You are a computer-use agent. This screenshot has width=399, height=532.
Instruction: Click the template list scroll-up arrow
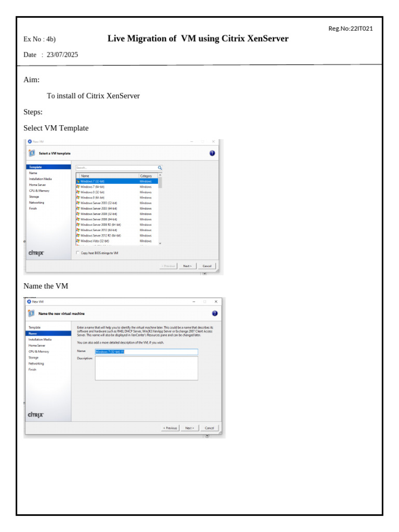tap(160, 176)
